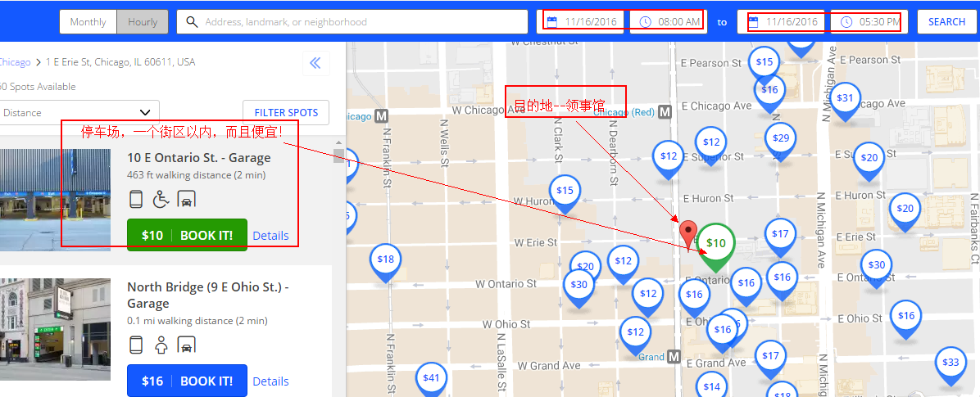Click the 10 E Ontario garage photo
Image resolution: width=980 pixels, height=397 pixels.
tap(55, 200)
